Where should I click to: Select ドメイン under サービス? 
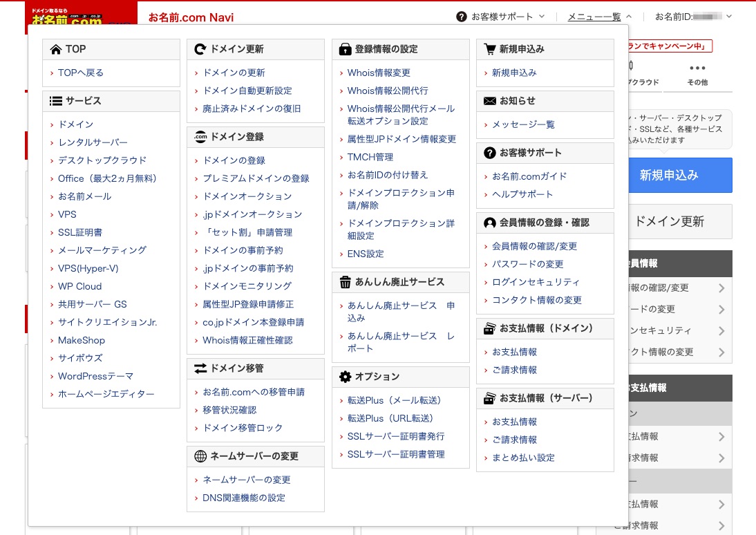coord(76,124)
